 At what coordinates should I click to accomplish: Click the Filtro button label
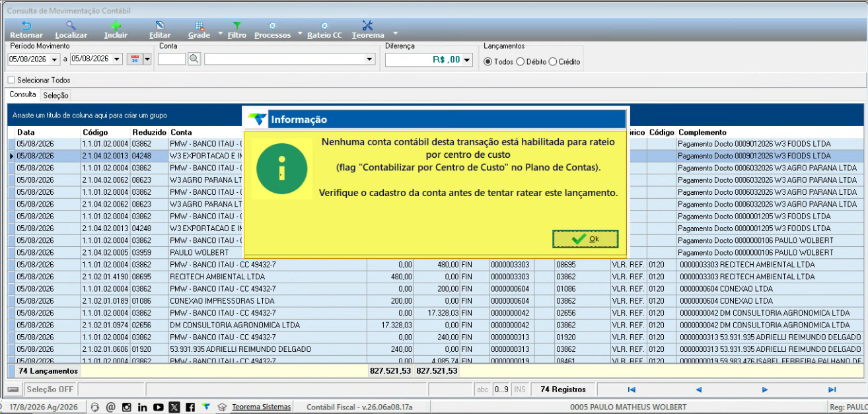(x=236, y=35)
